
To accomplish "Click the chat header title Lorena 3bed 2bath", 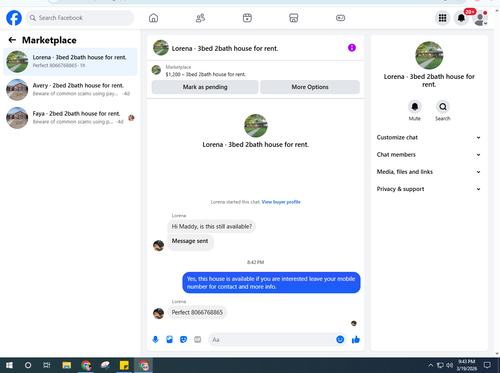I will click(225, 48).
